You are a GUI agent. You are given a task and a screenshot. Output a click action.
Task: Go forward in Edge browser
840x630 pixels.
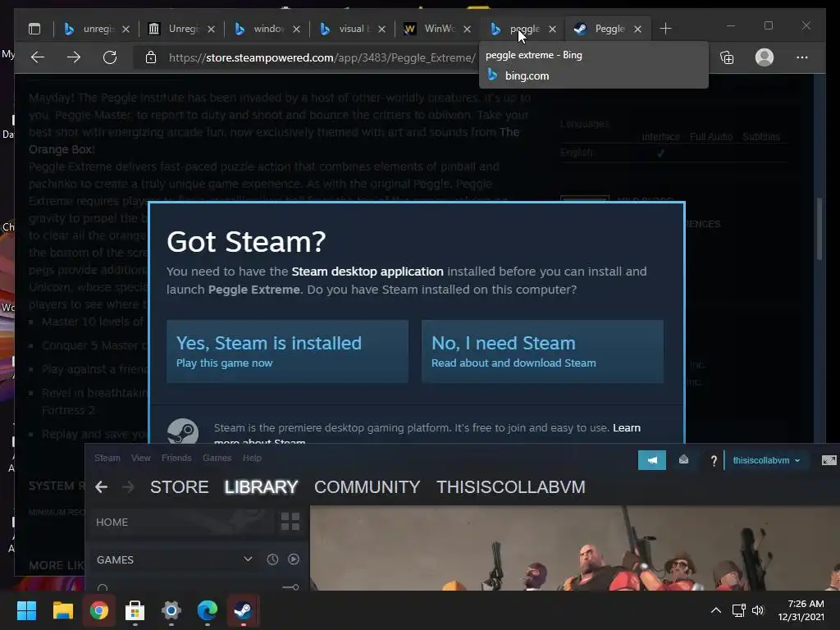click(74, 57)
